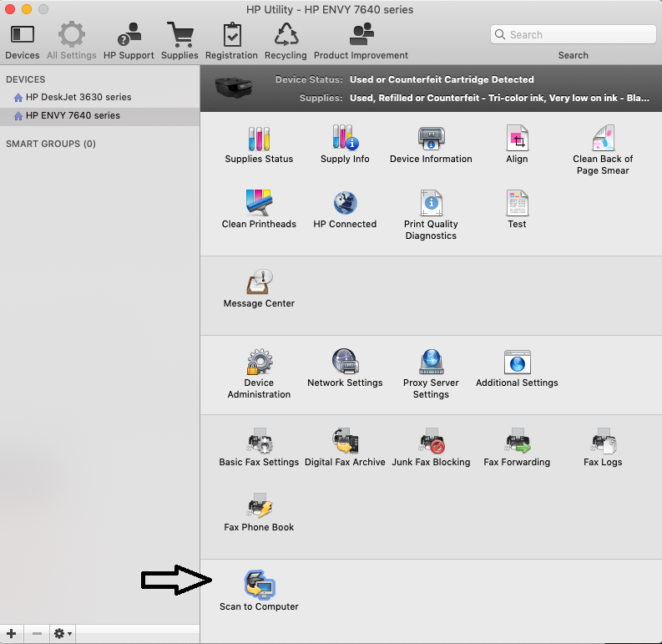Open Registration from toolbar
This screenshot has height=644, width=662.
pos(231,42)
